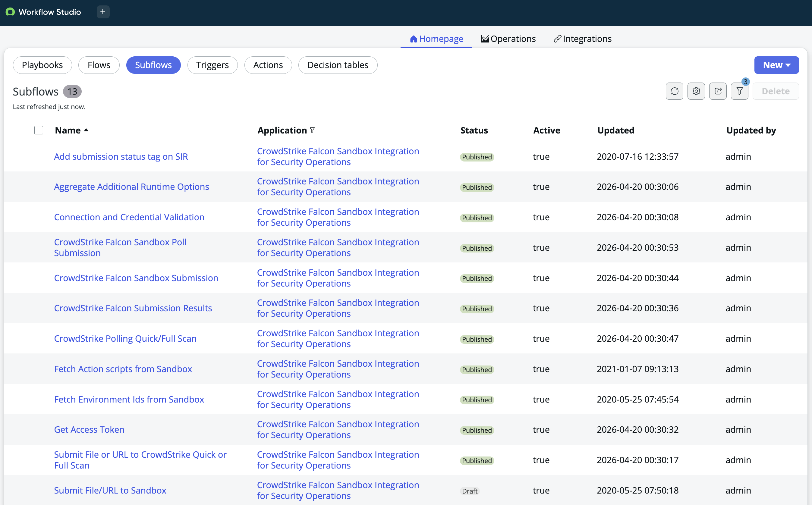Refresh the subflows list
812x505 pixels.
[x=674, y=91]
